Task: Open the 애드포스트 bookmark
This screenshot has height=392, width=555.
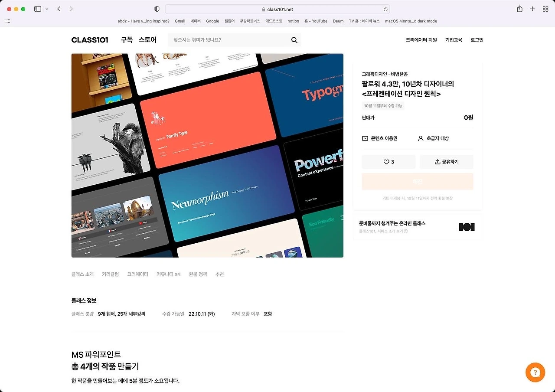Action: 274,21
